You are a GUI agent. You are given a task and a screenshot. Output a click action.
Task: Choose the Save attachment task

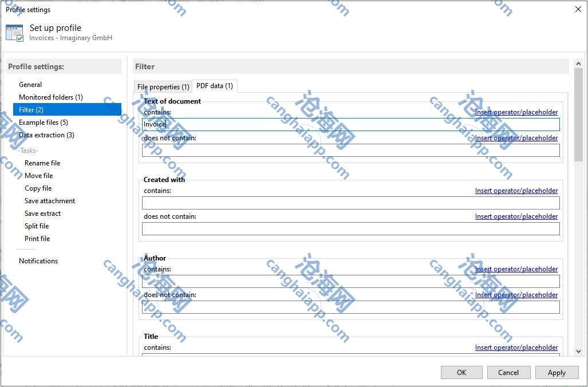point(50,201)
